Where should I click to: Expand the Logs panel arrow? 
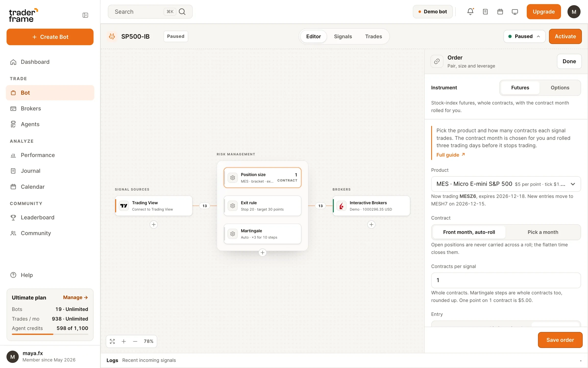[581, 361]
